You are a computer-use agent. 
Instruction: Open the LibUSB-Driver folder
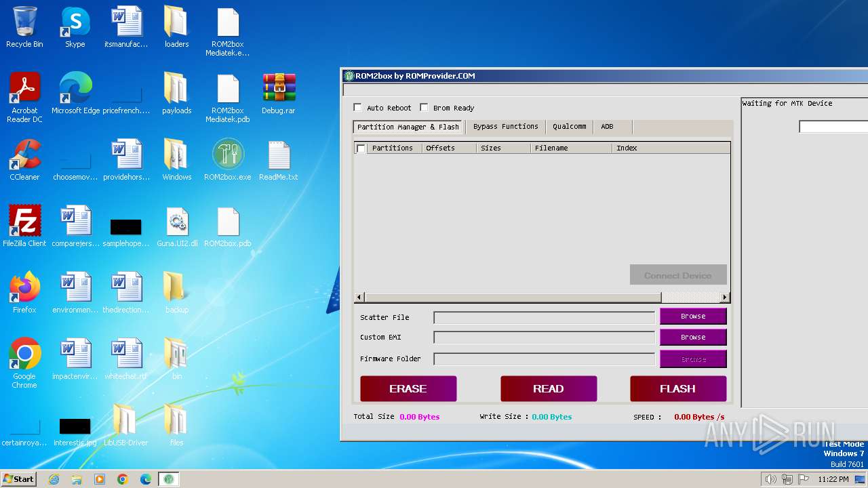[125, 426]
